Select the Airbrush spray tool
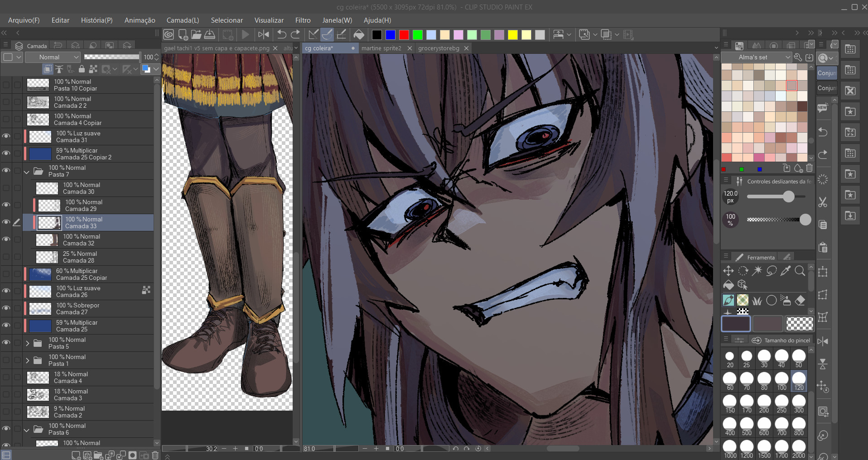The width and height of the screenshot is (868, 460). click(x=786, y=300)
